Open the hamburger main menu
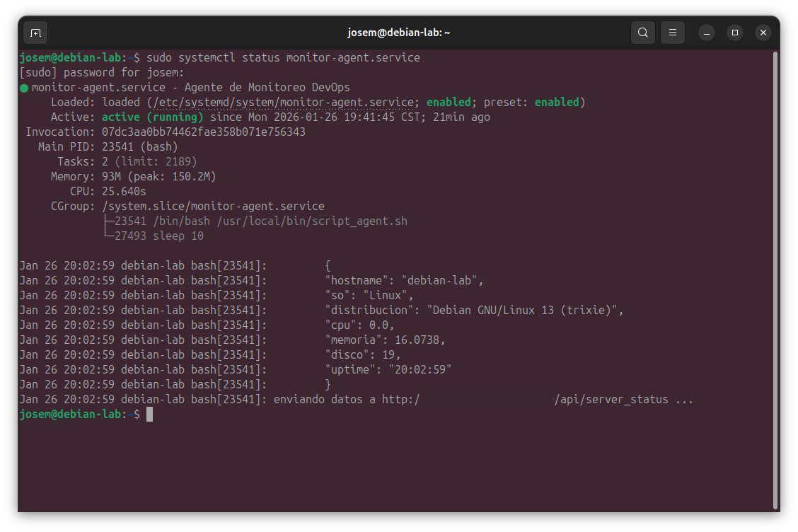Viewport: 798px width, 532px height. [673, 33]
